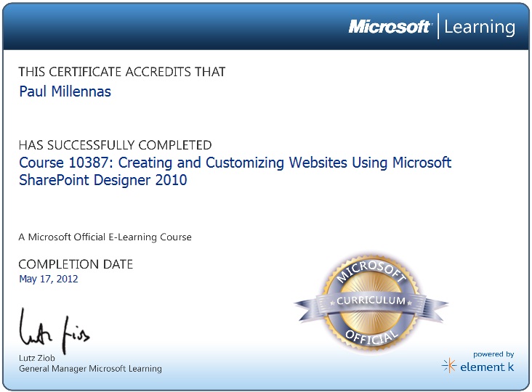Click the SharePoint Designer 2010 text
The width and height of the screenshot is (532, 392).
coord(102,180)
